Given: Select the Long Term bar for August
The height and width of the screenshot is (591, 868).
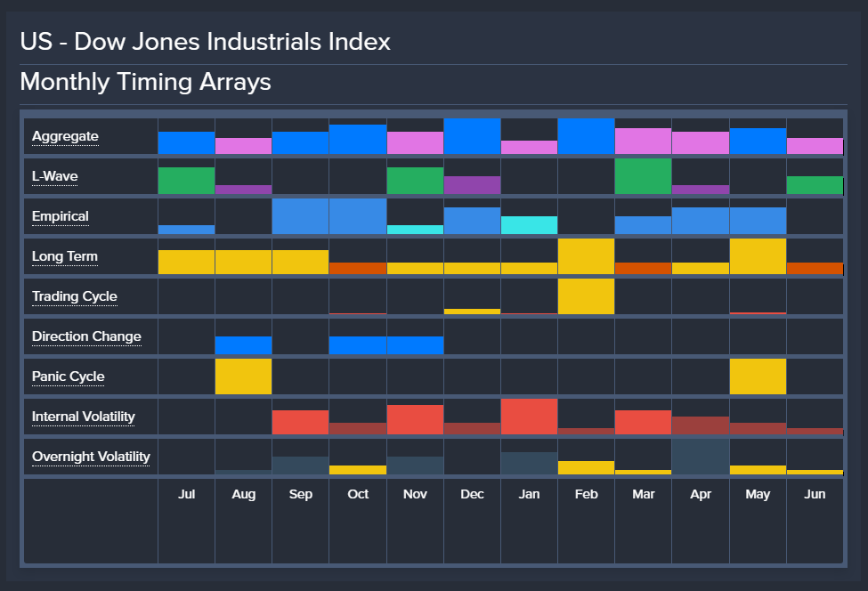Looking at the screenshot, I should tap(244, 263).
